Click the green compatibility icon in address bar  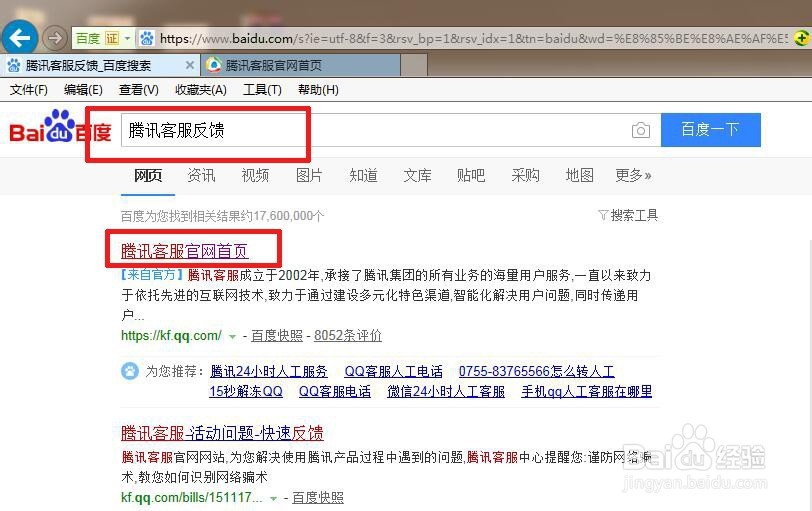click(802, 38)
